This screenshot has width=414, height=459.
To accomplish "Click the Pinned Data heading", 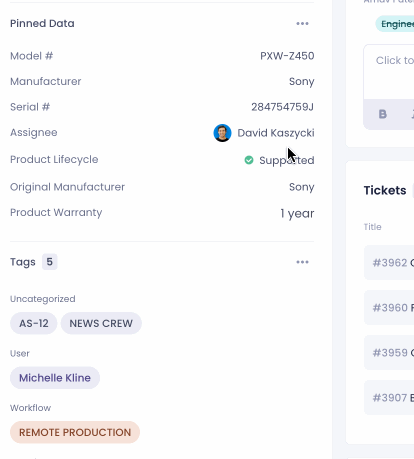I will pyautogui.click(x=42, y=24).
